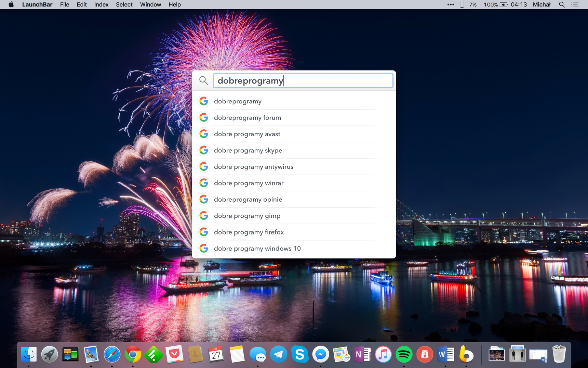Open the Help menu
The image size is (588, 368).
pyautogui.click(x=174, y=4)
